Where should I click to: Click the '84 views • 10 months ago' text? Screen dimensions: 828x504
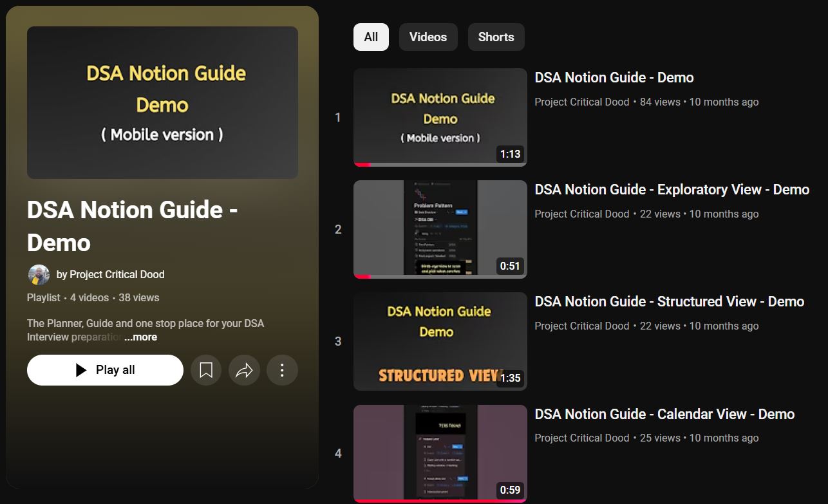[x=699, y=102]
